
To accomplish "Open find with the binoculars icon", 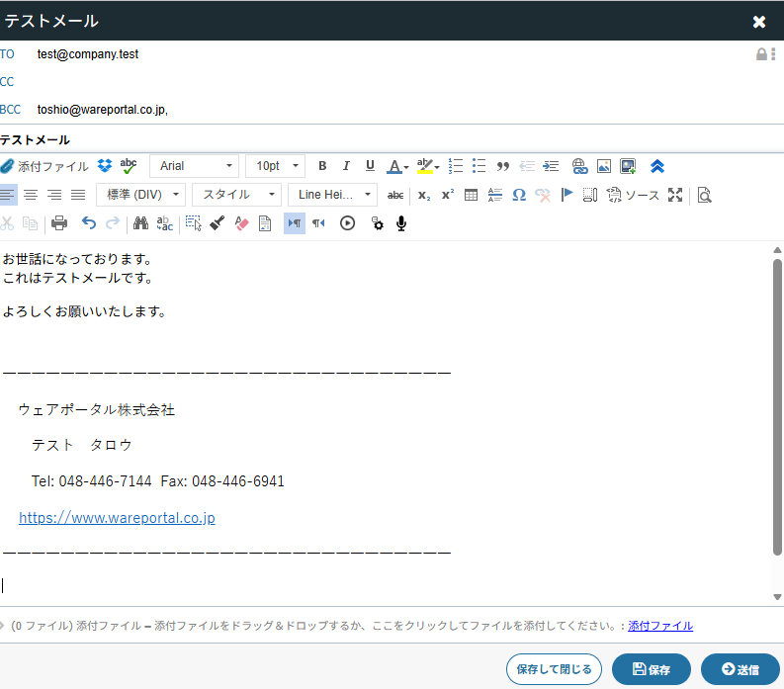I will pos(140,223).
